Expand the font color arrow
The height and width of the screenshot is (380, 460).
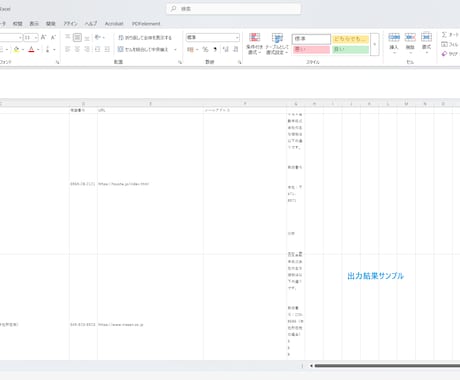[38, 50]
